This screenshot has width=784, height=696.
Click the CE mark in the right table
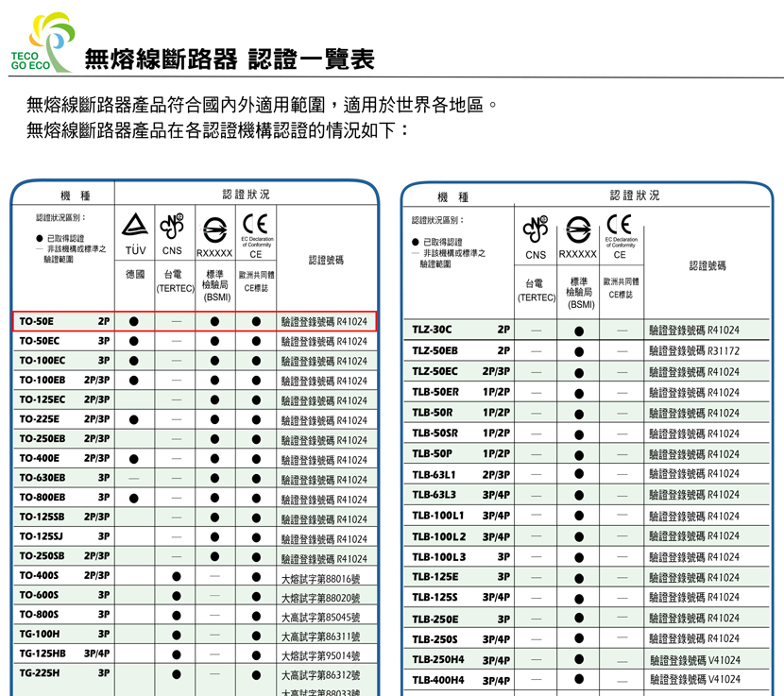[x=620, y=224]
